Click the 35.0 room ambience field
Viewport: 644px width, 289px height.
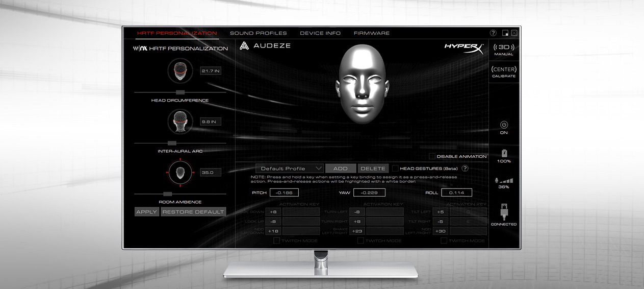(210, 173)
